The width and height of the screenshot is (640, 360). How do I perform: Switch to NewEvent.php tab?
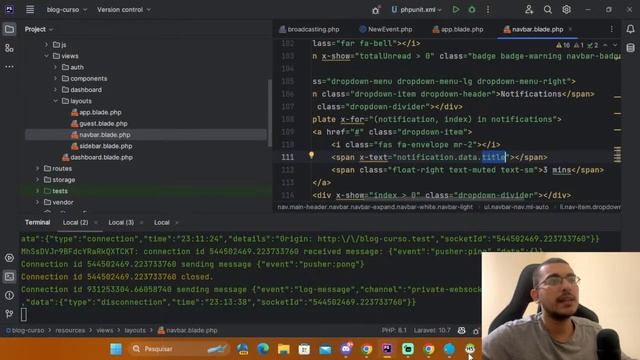point(386,29)
